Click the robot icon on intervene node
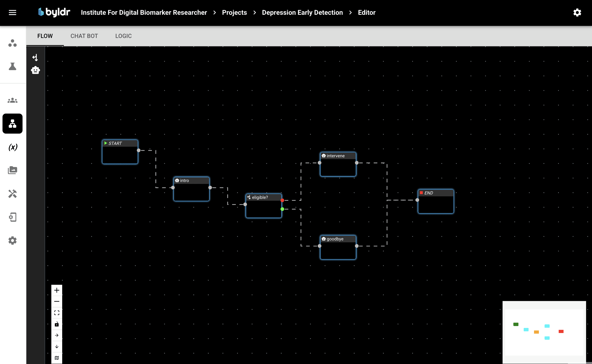The width and height of the screenshot is (592, 364). coord(324,156)
